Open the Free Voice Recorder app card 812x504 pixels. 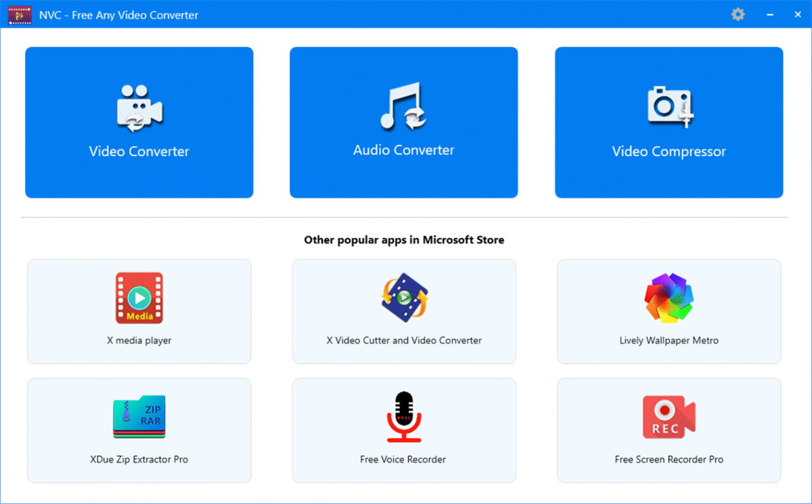point(403,430)
